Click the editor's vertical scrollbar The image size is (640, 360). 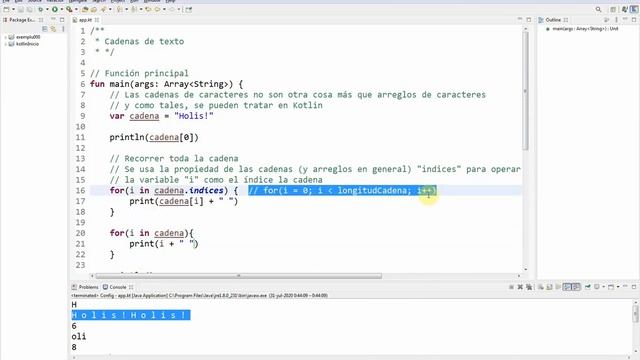[526, 90]
